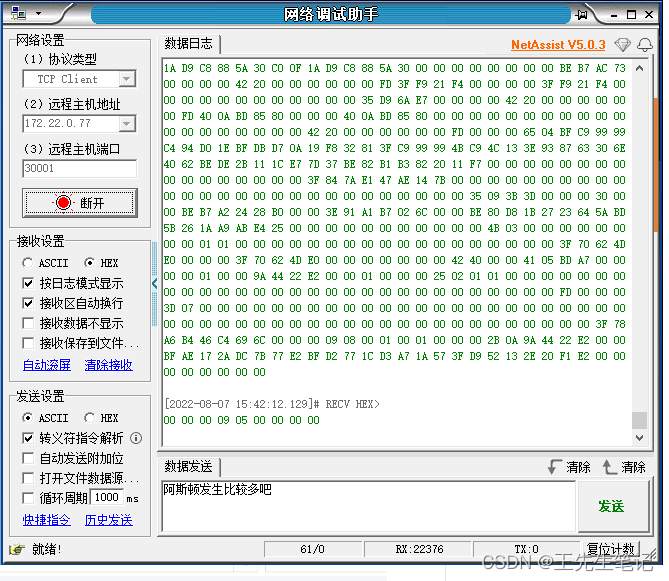669x581 pixels.
Task: Click the diamond VIP icon
Action: click(622, 44)
